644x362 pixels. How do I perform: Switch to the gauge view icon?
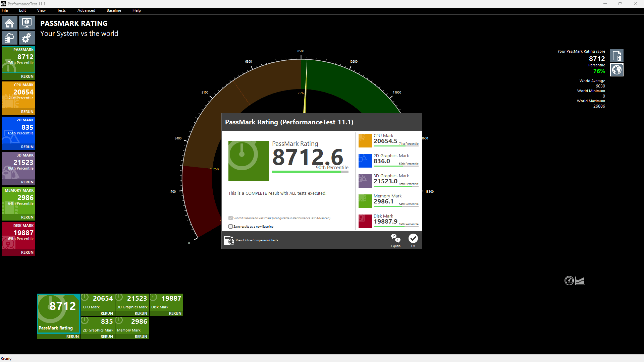(x=569, y=281)
